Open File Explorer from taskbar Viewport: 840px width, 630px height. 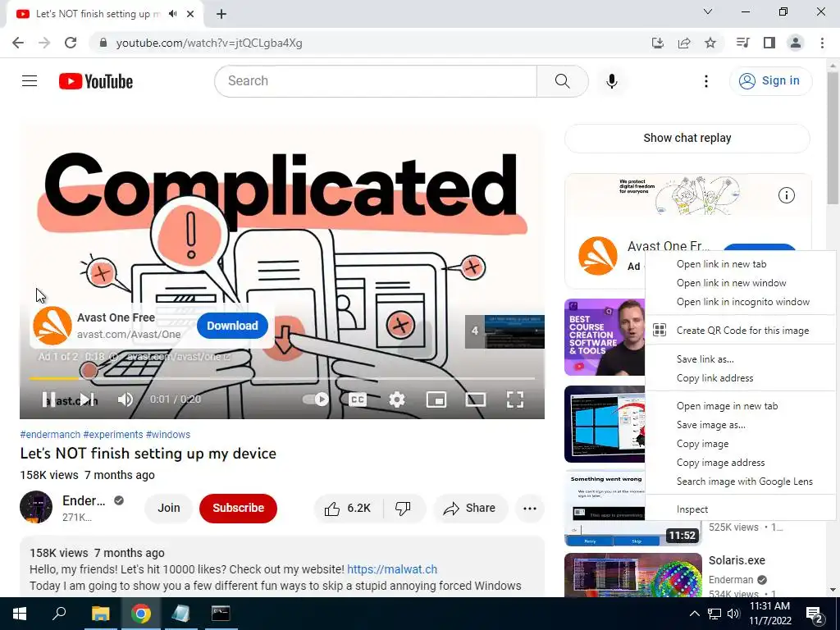(100, 614)
